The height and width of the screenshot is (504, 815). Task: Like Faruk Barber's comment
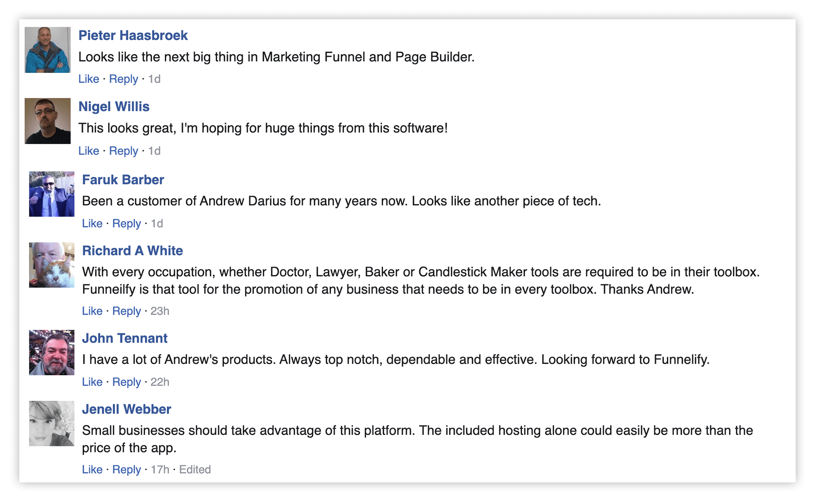[x=92, y=223]
